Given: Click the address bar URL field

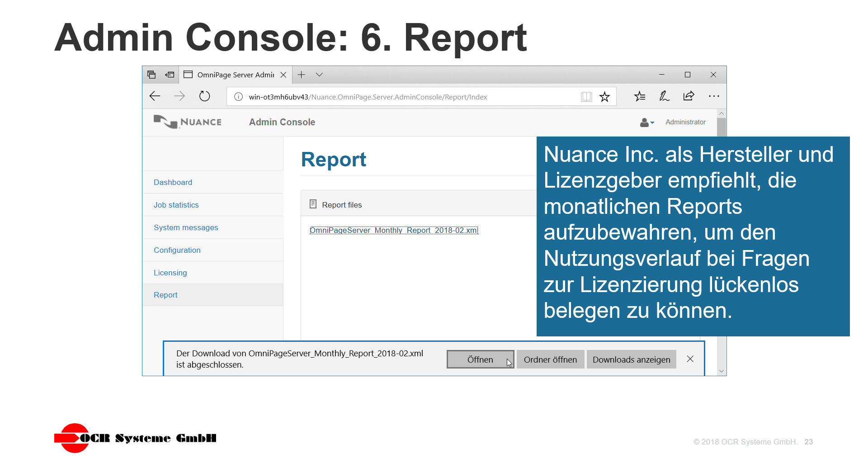Looking at the screenshot, I should [x=368, y=96].
